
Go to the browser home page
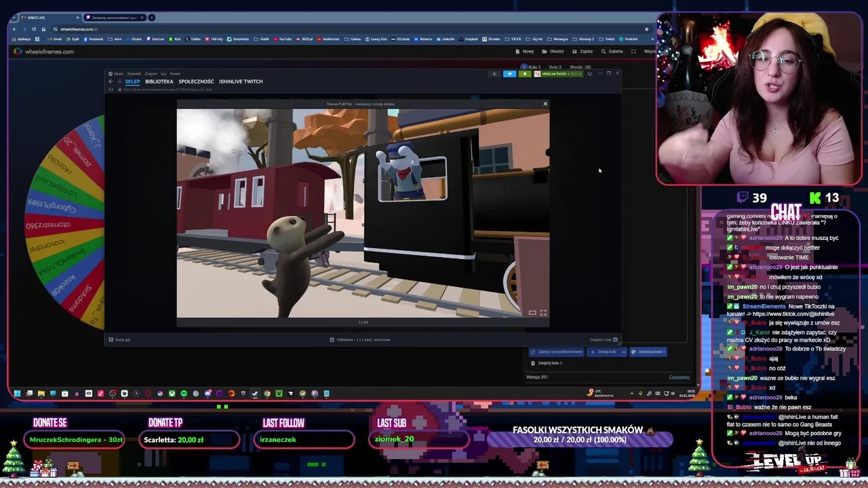43,29
